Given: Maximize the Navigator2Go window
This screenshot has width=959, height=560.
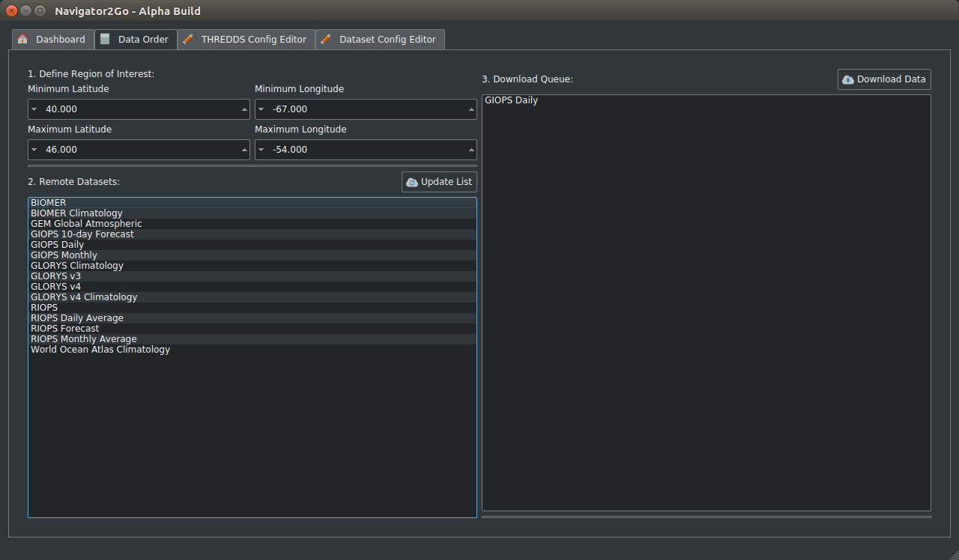Looking at the screenshot, I should pyautogui.click(x=40, y=11).
